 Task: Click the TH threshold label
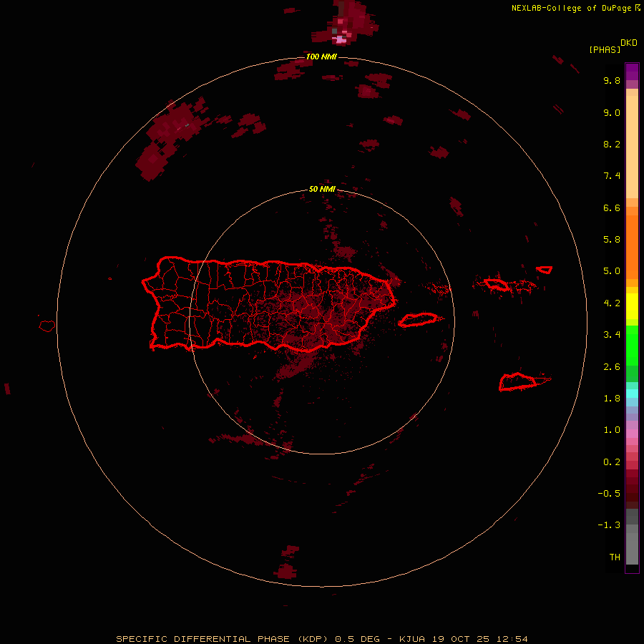click(x=615, y=557)
